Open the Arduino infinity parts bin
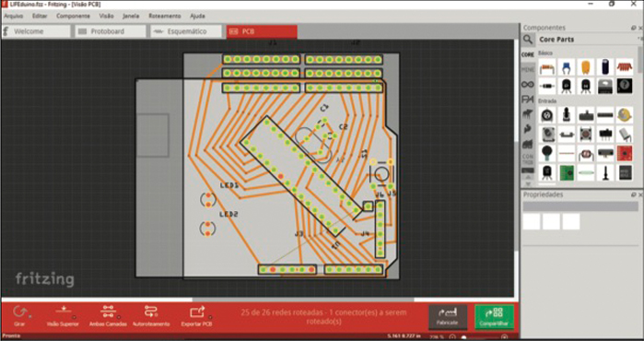The image size is (644, 341). (528, 84)
